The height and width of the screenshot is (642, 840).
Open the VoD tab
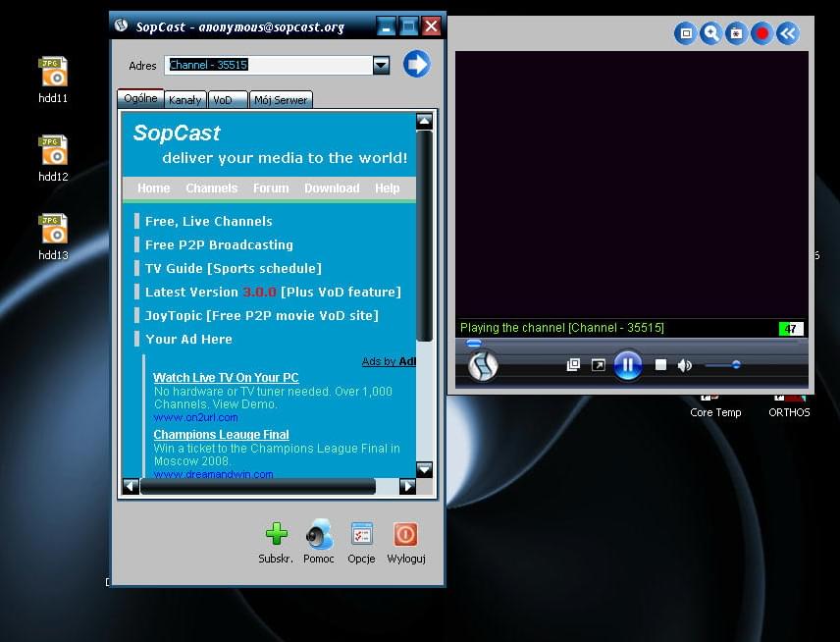pyautogui.click(x=223, y=100)
